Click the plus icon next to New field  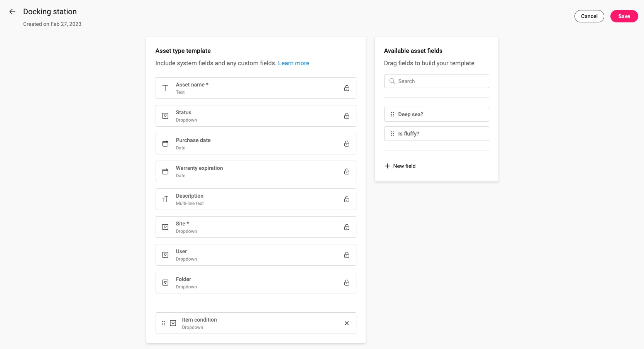click(387, 166)
